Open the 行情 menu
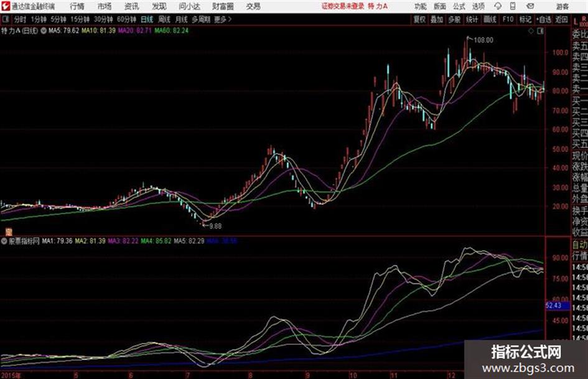 point(77,6)
